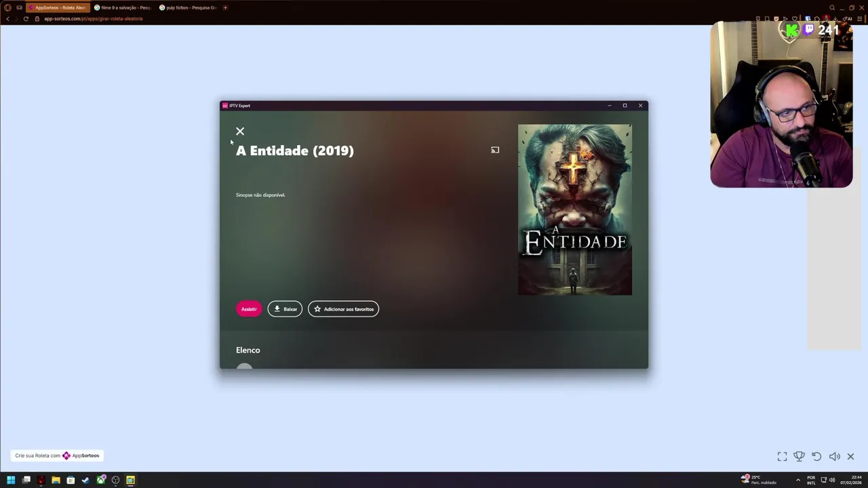This screenshot has width=868, height=488.
Task: Open browser downloads arrow icon
Action: (835, 18)
